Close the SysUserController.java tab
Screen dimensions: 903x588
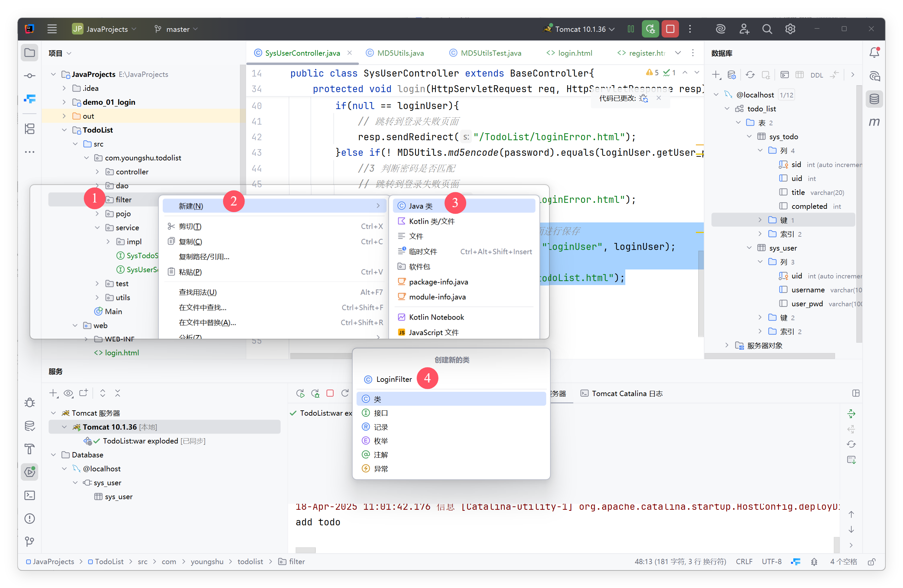(x=350, y=53)
